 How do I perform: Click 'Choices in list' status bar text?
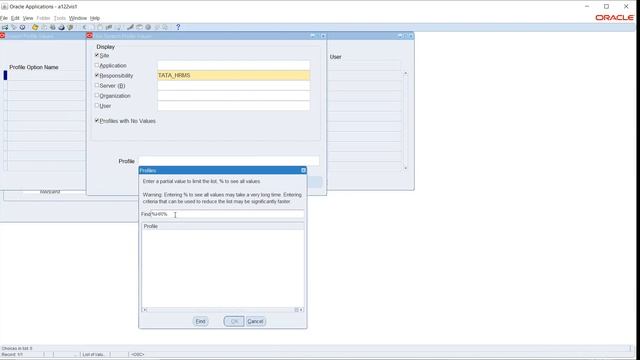pyautogui.click(x=17, y=348)
